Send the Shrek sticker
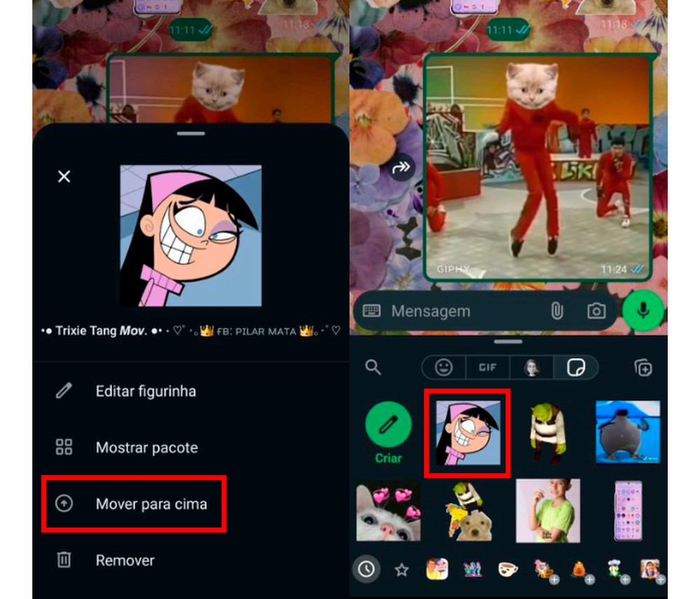The height and width of the screenshot is (599, 700). [x=547, y=433]
